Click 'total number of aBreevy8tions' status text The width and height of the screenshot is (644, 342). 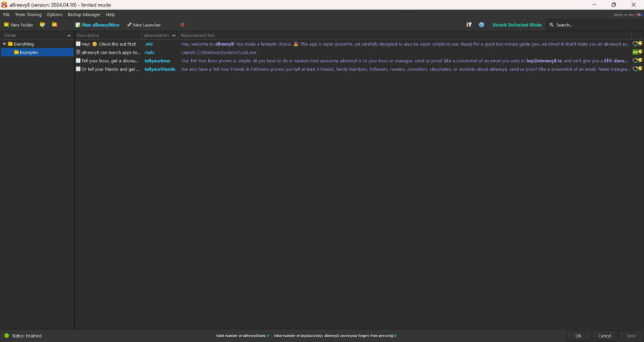[243, 336]
